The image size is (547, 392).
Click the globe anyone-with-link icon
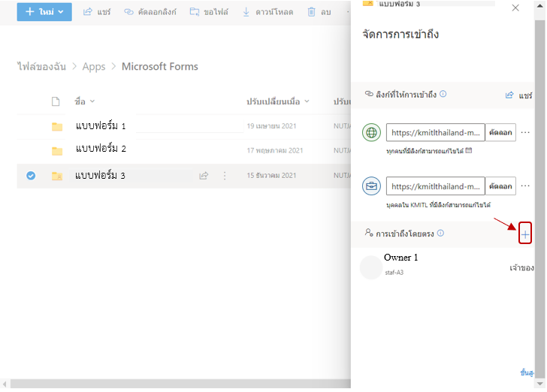tap(371, 133)
